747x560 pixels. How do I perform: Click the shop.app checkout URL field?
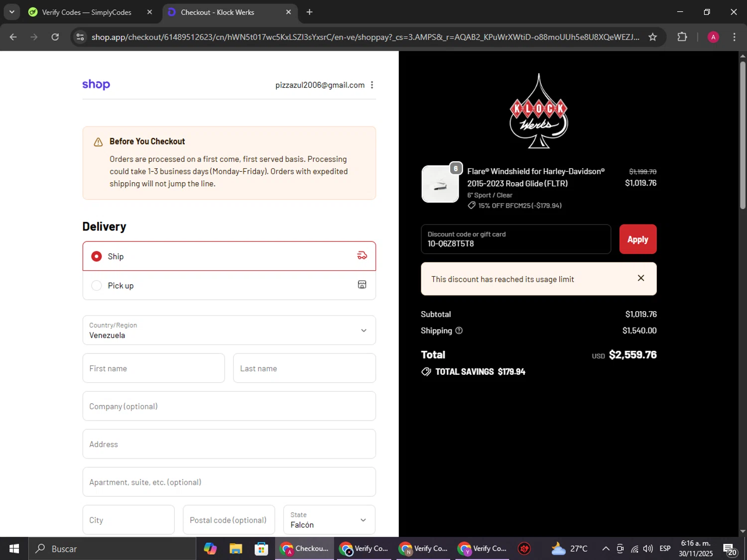coord(366,37)
